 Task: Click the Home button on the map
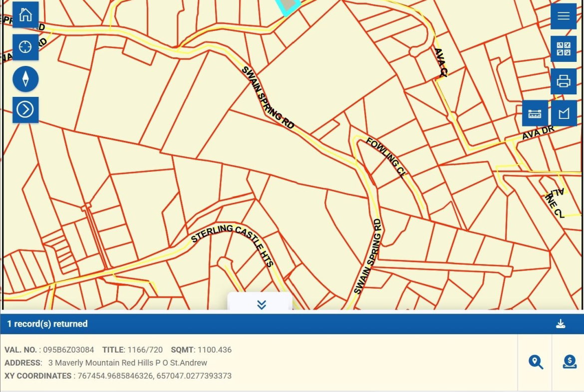tap(25, 15)
